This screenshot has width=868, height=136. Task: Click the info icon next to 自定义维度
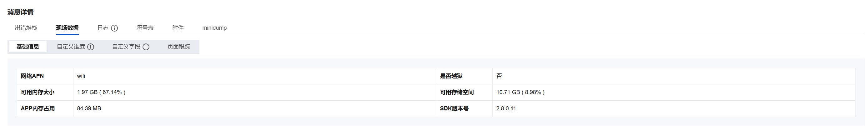[x=91, y=47]
